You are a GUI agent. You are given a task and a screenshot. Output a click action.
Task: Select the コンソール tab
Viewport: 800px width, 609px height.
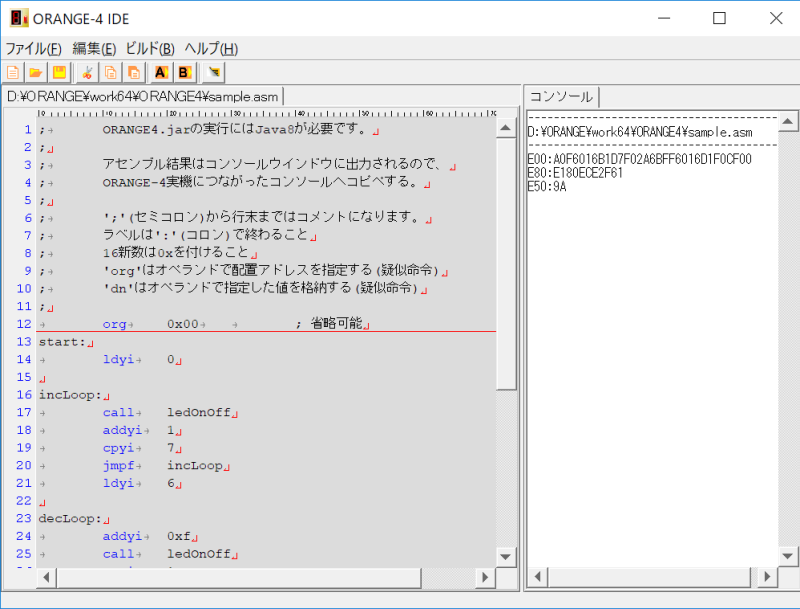pos(561,96)
